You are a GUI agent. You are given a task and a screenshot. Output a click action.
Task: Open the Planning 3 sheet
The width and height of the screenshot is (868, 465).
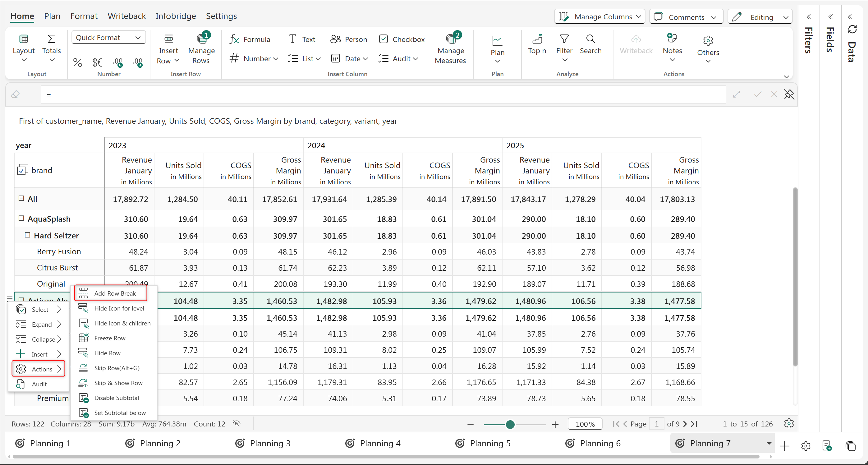pyautogui.click(x=270, y=443)
